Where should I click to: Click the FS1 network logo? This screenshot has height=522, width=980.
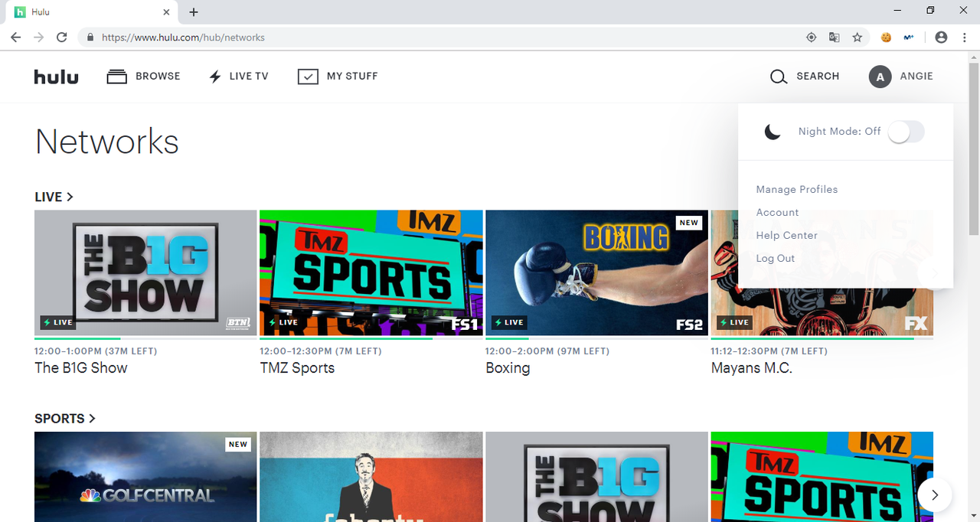(x=464, y=324)
